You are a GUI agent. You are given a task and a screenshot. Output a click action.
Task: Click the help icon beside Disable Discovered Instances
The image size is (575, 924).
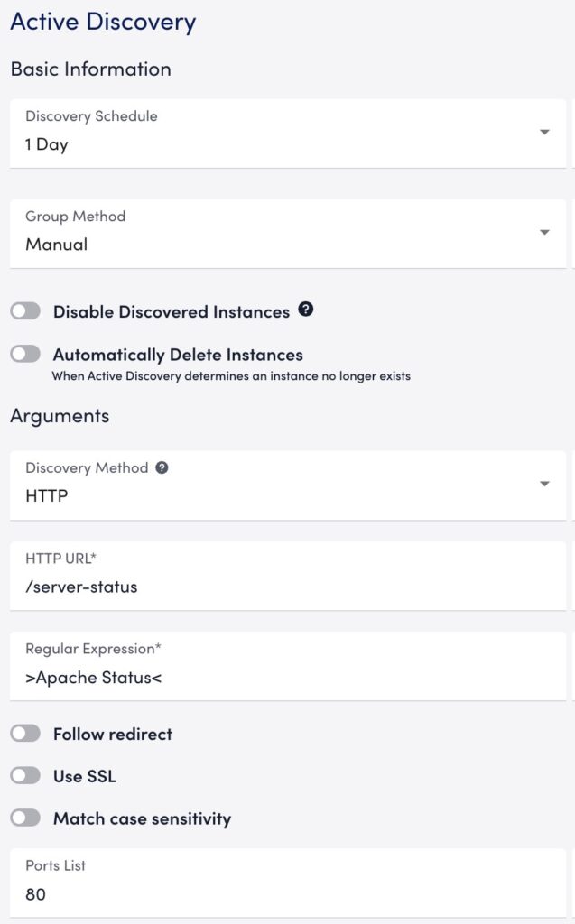coord(306,310)
